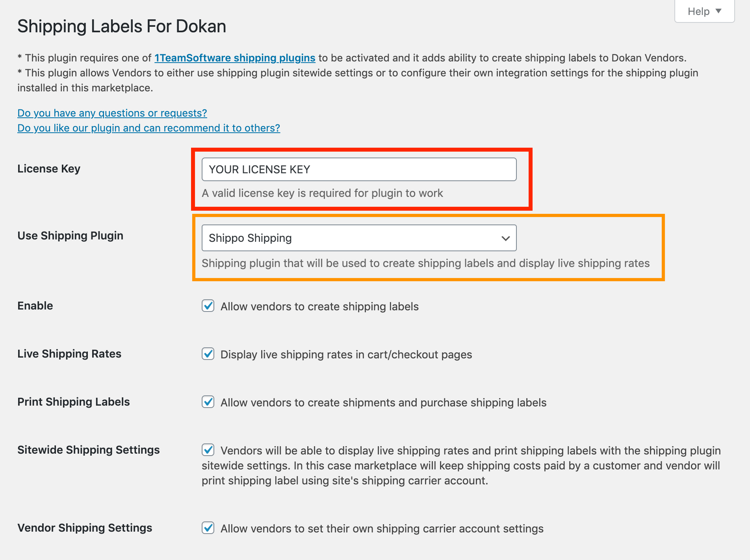Viewport: 750px width, 560px height.
Task: Open the Shippo Shipping plugin dropdown
Action: [x=359, y=238]
